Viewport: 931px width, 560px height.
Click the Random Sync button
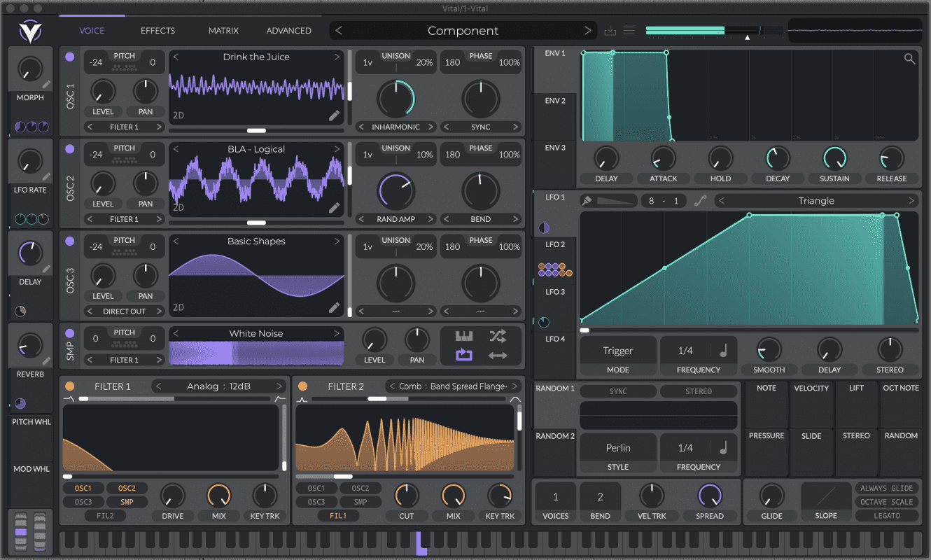pos(618,391)
